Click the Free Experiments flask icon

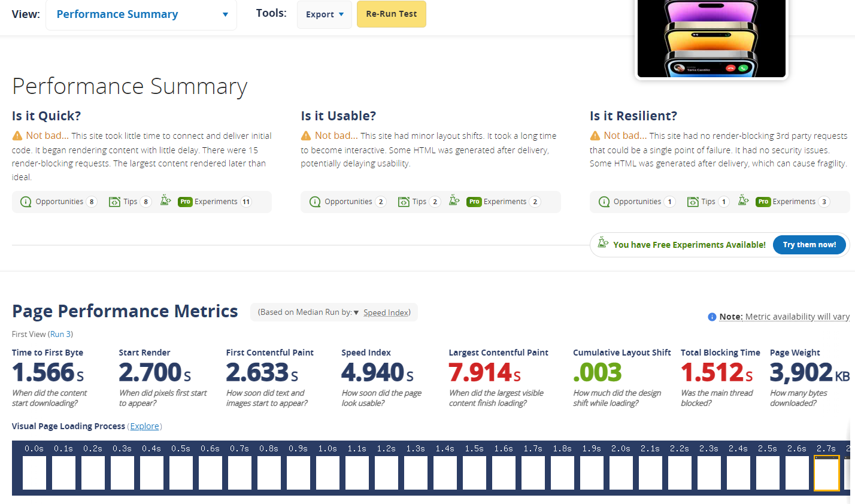pos(603,244)
